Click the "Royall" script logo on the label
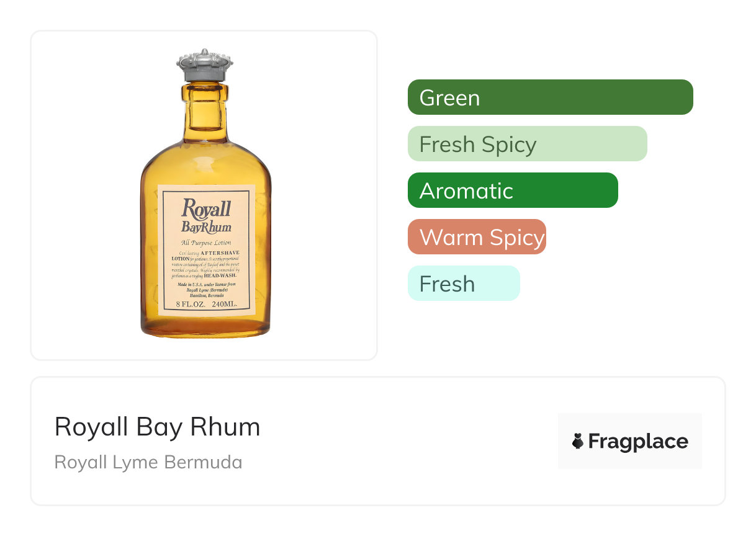756x536 pixels. click(x=205, y=208)
